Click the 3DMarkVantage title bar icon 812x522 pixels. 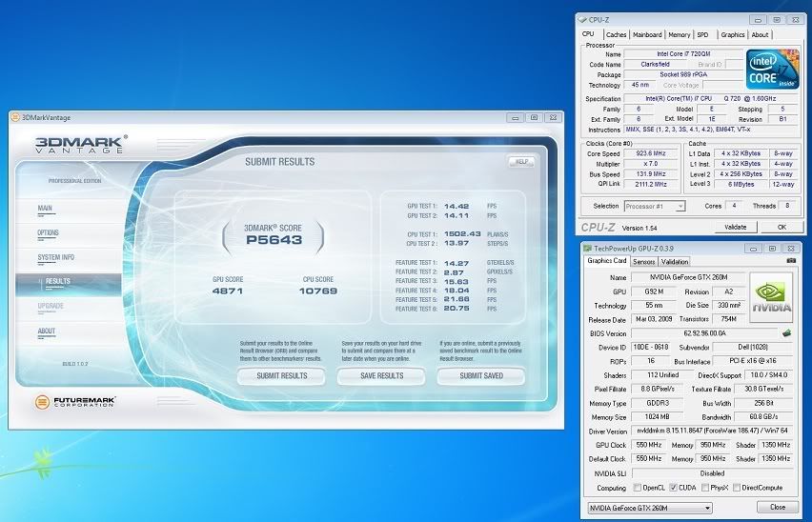15,117
